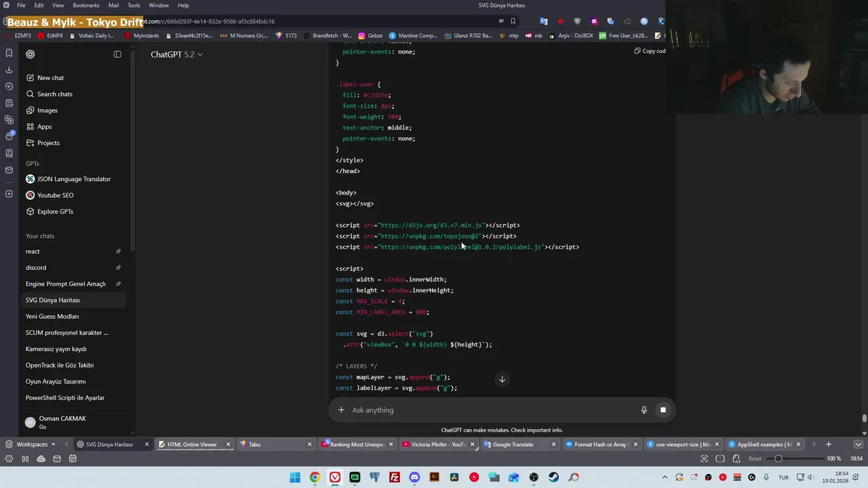Bookmark this page from address bar

[513, 21]
